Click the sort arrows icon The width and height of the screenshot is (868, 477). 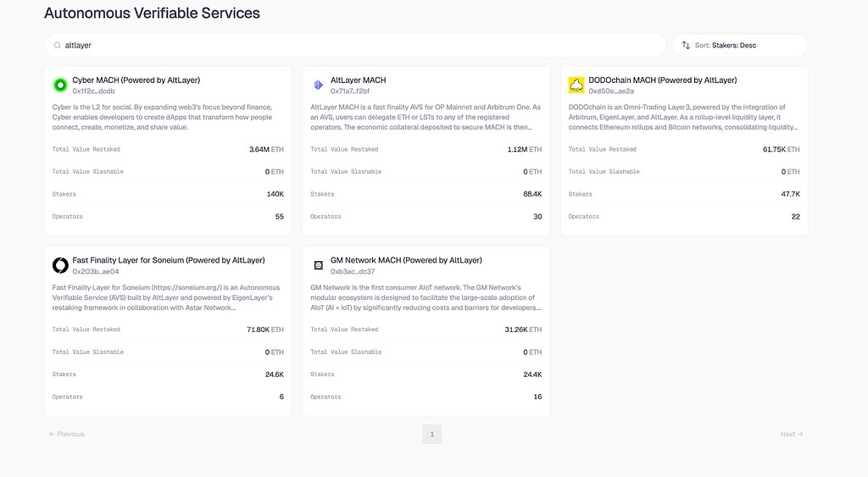coord(686,45)
